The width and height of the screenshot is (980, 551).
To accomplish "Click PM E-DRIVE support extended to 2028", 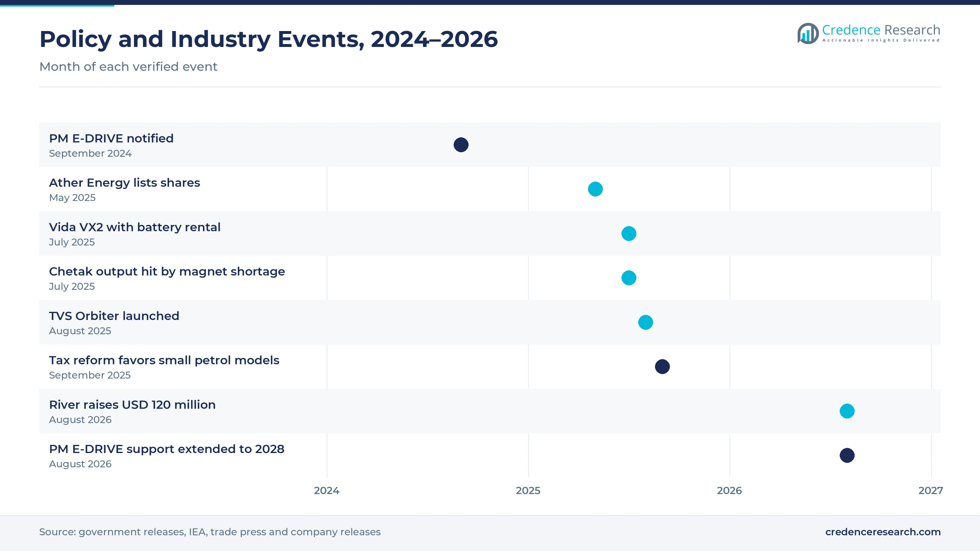I will (x=167, y=449).
